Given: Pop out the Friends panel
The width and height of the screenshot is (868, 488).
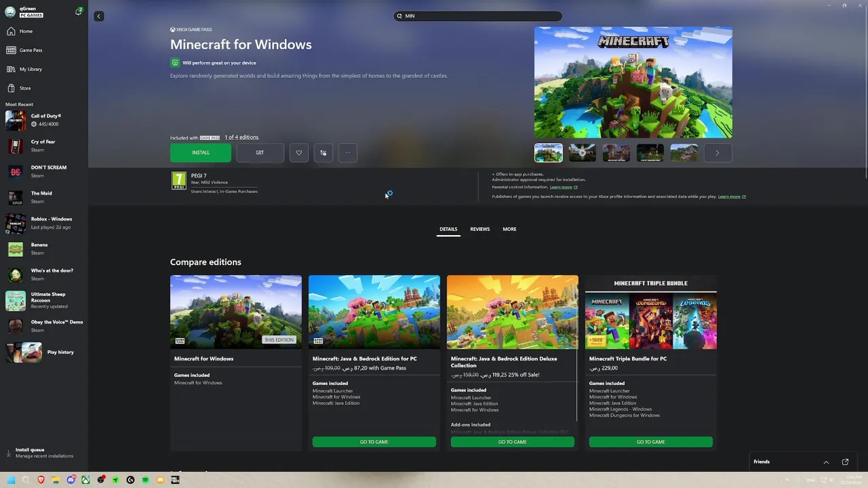Looking at the screenshot, I should coord(845,462).
